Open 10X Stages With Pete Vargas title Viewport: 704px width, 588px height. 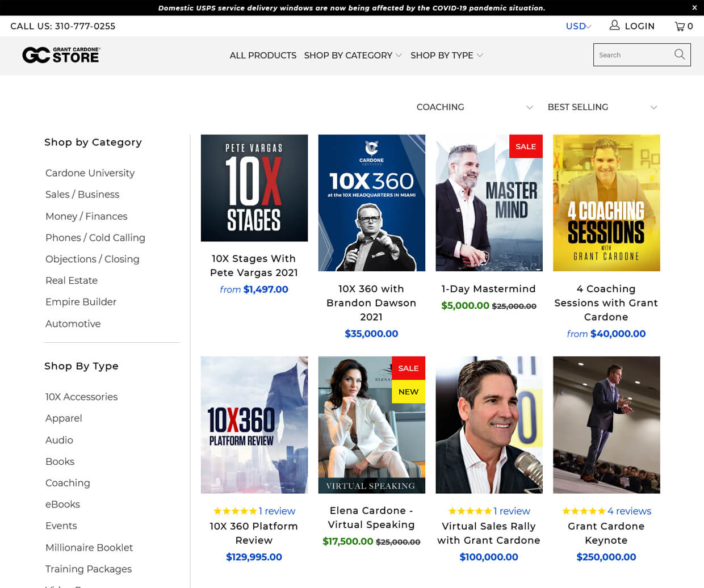[254, 266]
